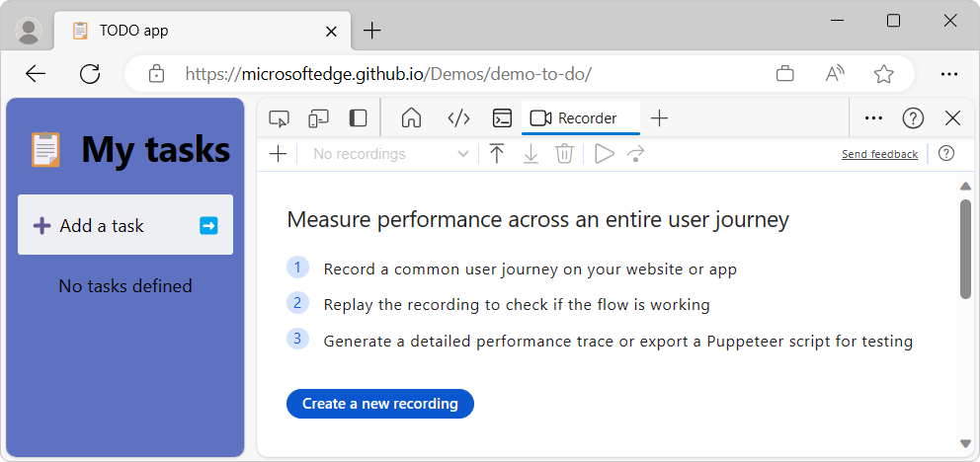The width and height of the screenshot is (980, 462).
Task: Refresh the page
Action: (90, 74)
